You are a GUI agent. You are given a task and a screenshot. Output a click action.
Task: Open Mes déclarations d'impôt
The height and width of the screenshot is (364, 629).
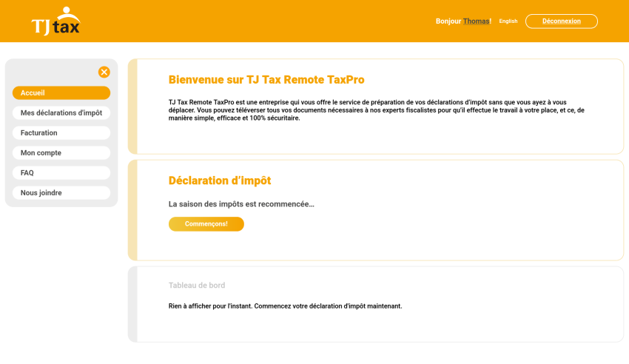tap(61, 113)
